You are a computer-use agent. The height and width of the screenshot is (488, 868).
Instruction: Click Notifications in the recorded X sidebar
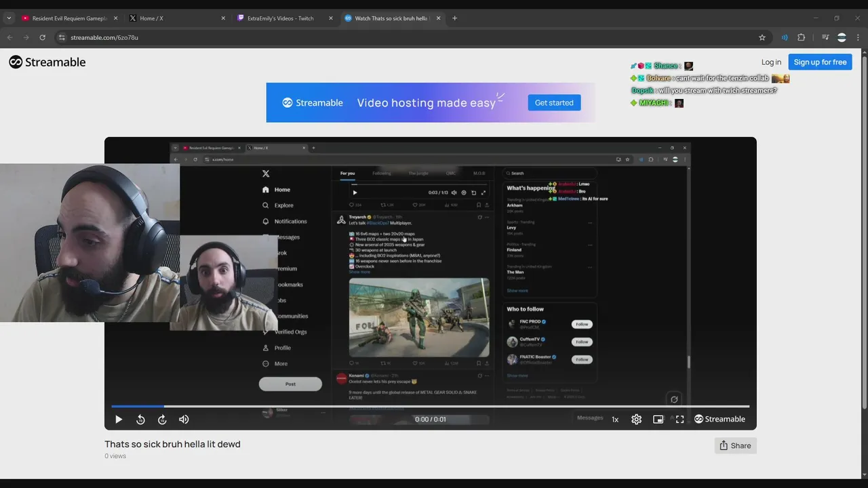(284, 221)
